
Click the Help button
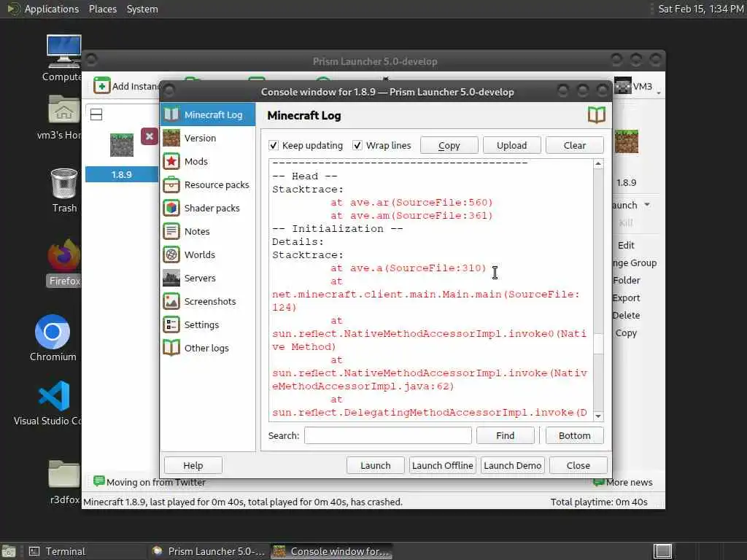(x=193, y=465)
